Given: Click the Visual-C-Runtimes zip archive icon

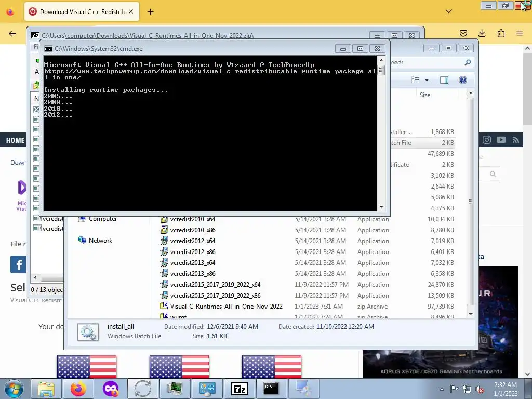Looking at the screenshot, I should point(164,305).
